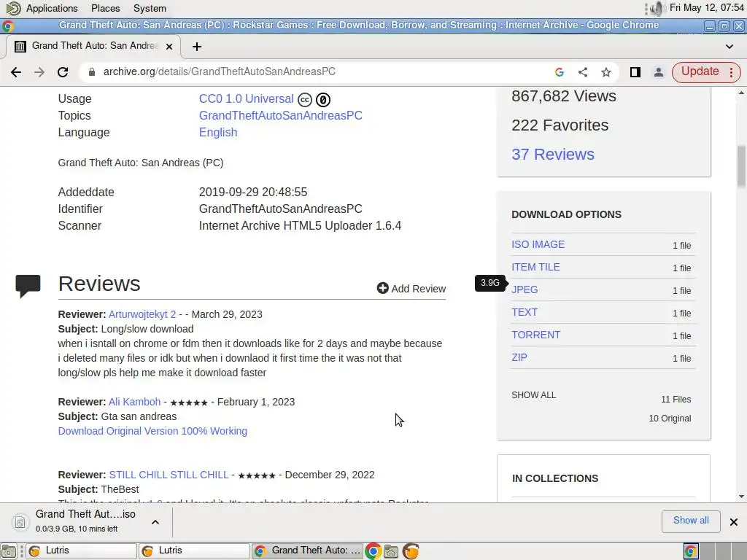Open Chrome three-dot menu

(x=731, y=72)
